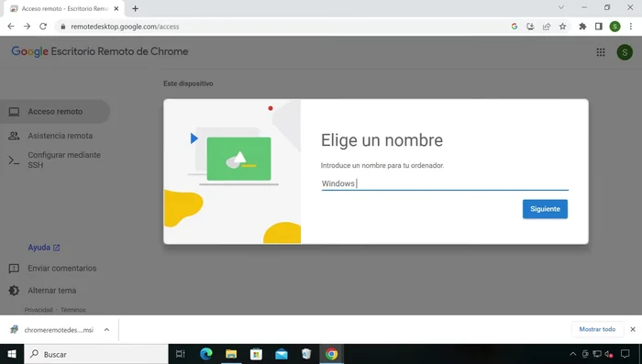This screenshot has height=364, width=642.
Task: Reload the current page
Action: pyautogui.click(x=43, y=27)
